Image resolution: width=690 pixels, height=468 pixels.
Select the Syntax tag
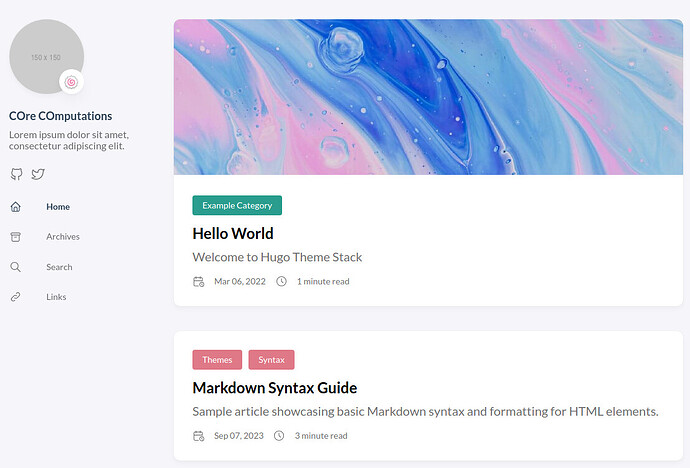click(x=272, y=360)
